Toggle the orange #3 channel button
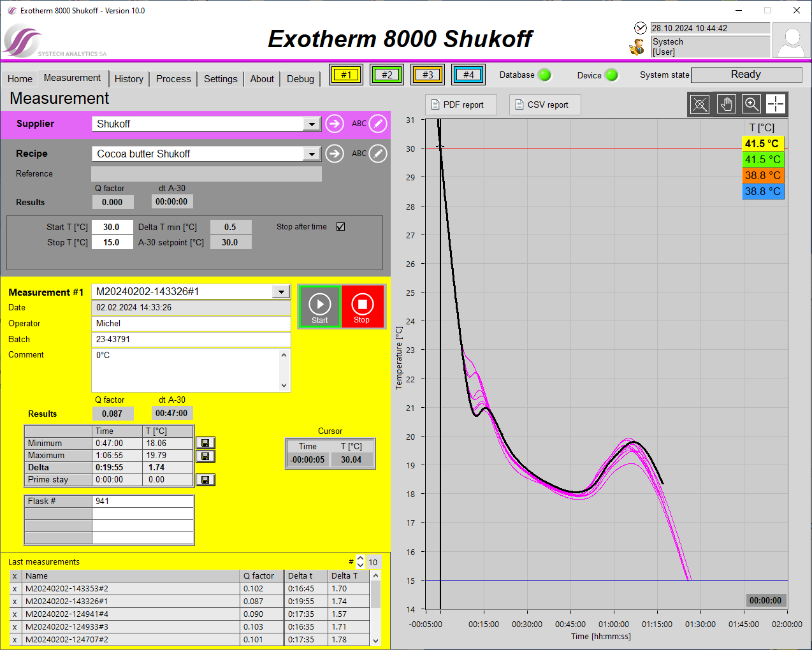The image size is (812, 650). coord(428,75)
